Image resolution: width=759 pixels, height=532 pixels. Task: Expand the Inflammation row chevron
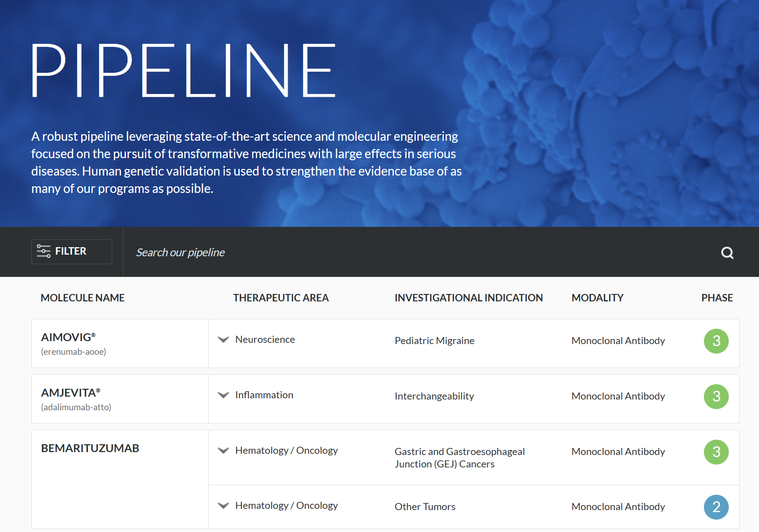tap(223, 395)
